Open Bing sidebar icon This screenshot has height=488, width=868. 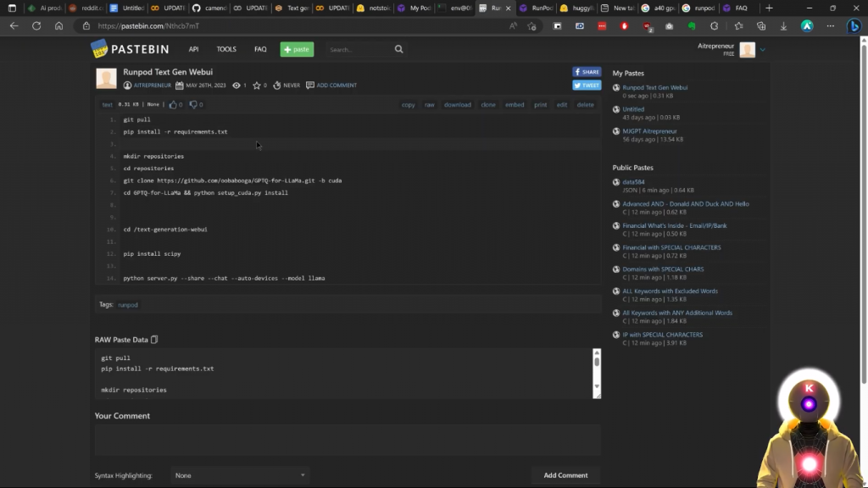(854, 26)
